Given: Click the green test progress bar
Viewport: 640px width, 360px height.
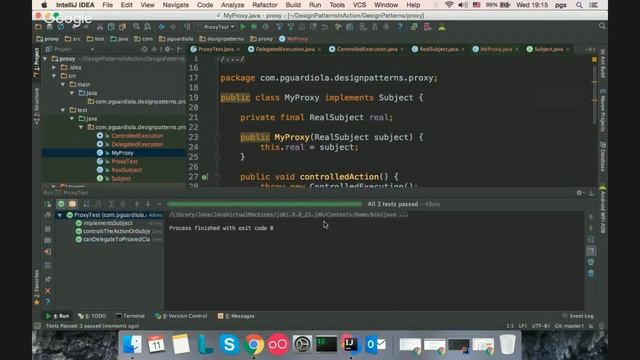Looking at the screenshot, I should pyautogui.click(x=264, y=204).
